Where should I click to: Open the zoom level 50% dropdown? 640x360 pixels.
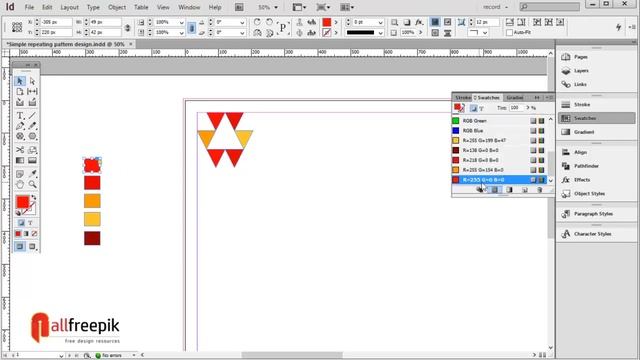pos(276,7)
